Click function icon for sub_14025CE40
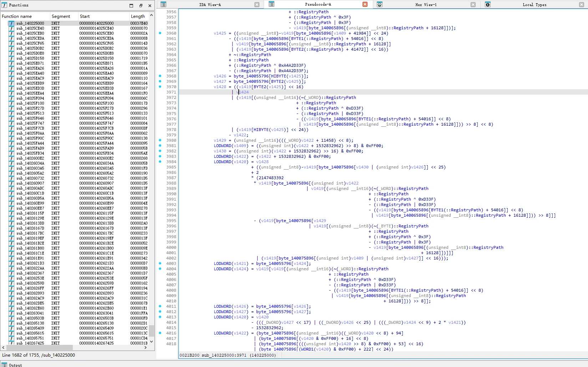 click(x=11, y=28)
